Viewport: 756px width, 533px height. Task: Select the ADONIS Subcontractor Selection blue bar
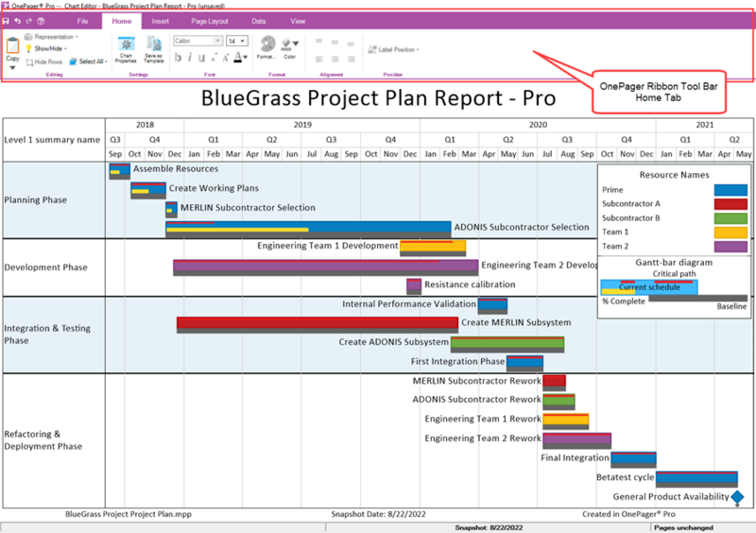tap(309, 227)
